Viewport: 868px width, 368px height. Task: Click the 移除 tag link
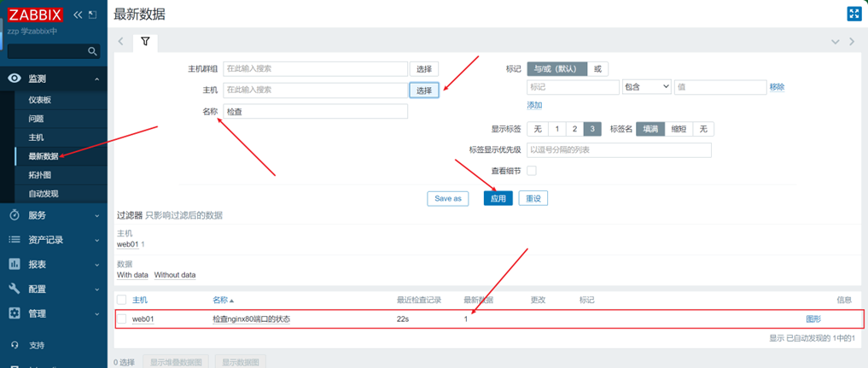tap(777, 87)
